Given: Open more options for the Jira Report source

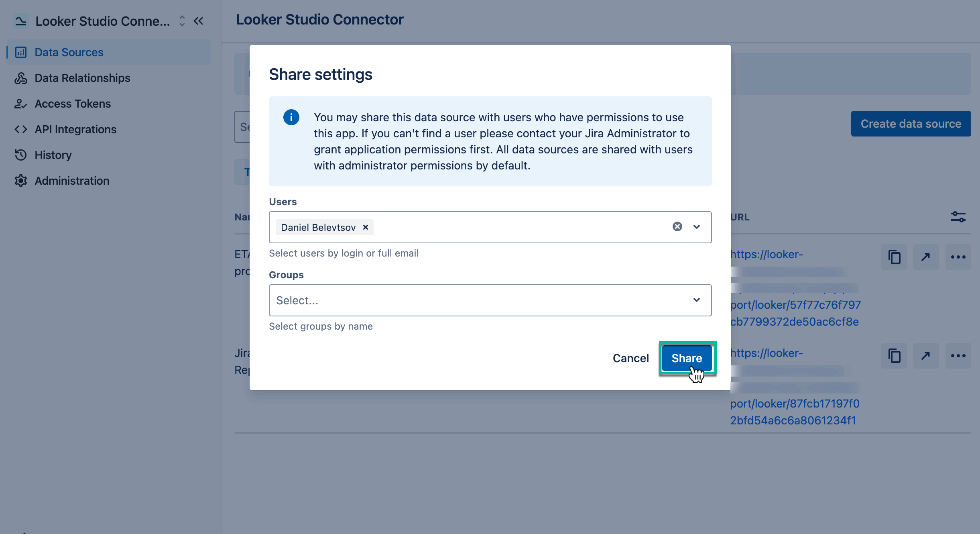Looking at the screenshot, I should (x=959, y=356).
